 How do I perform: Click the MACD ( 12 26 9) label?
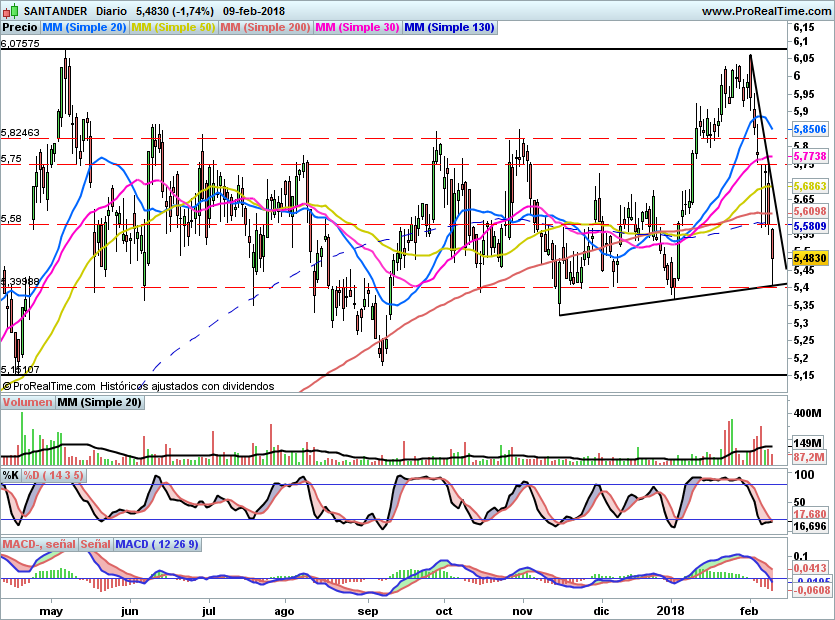pyautogui.click(x=157, y=544)
